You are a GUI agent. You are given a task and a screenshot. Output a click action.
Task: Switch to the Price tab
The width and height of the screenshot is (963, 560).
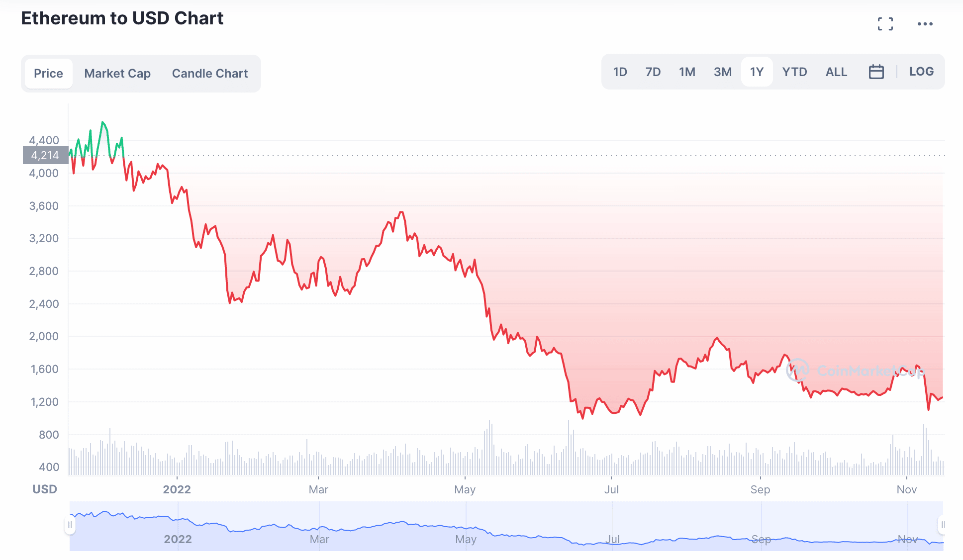48,74
